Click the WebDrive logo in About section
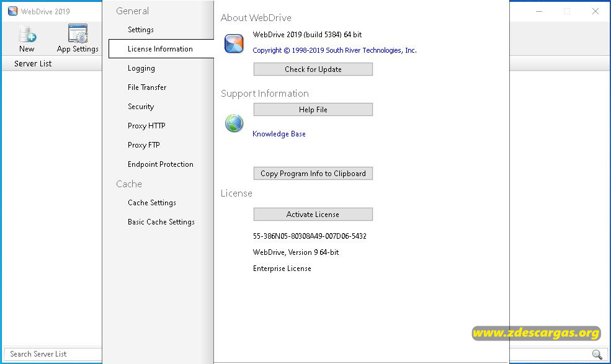 coord(234,43)
